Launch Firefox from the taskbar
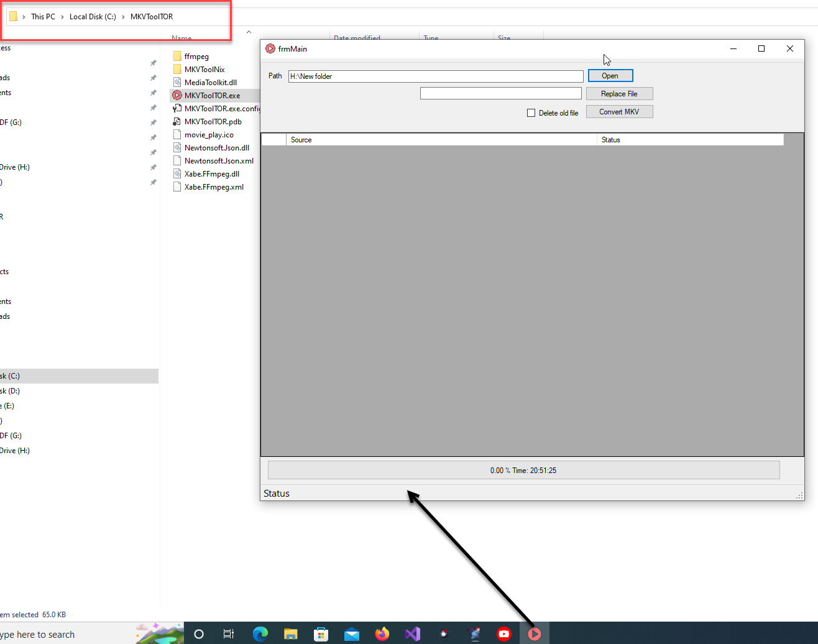Screen dimensions: 818x644 382,634
